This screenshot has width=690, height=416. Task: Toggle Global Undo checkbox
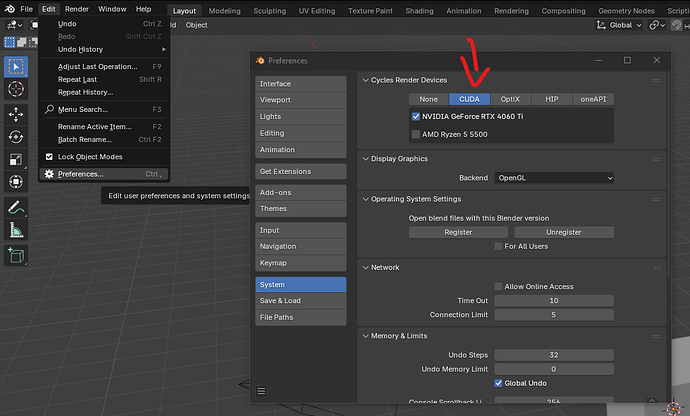pyautogui.click(x=498, y=383)
